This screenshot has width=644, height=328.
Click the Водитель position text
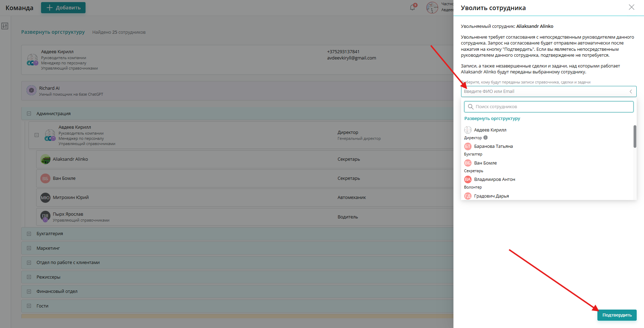pos(348,217)
